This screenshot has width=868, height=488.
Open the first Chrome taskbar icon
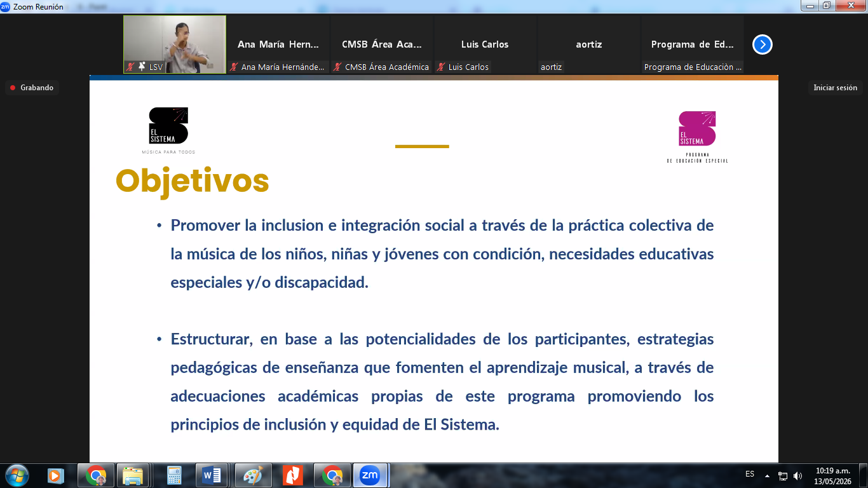tap(96, 475)
